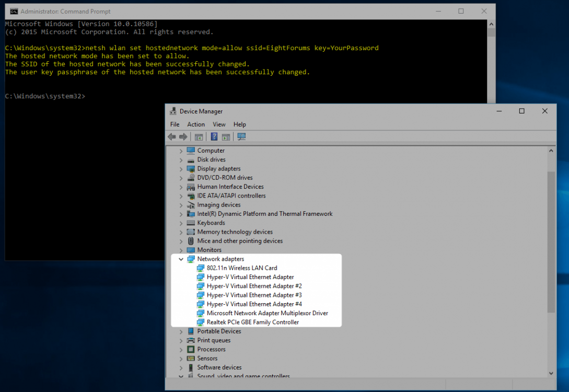Screen dimensions: 569x392
Task: Select Hyper-V Virtual Ethernet Adapter #2
Action: 254,286
